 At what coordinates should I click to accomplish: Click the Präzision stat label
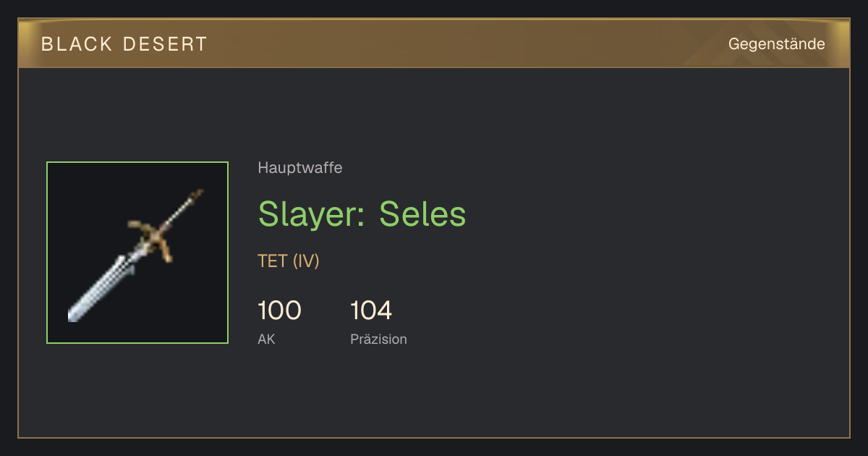378,339
